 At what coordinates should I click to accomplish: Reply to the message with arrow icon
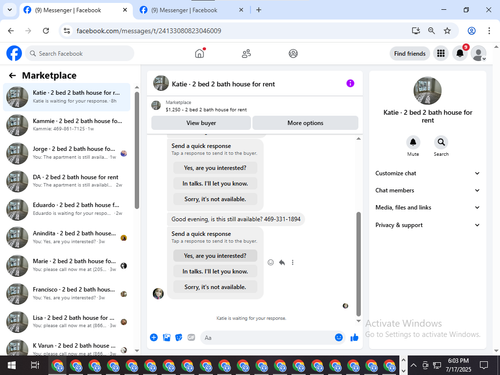282,262
